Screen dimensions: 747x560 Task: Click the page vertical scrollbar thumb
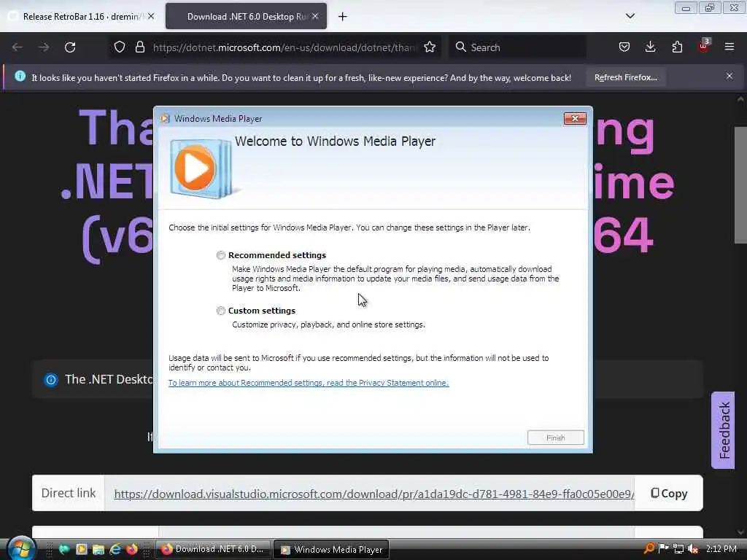tap(740, 185)
